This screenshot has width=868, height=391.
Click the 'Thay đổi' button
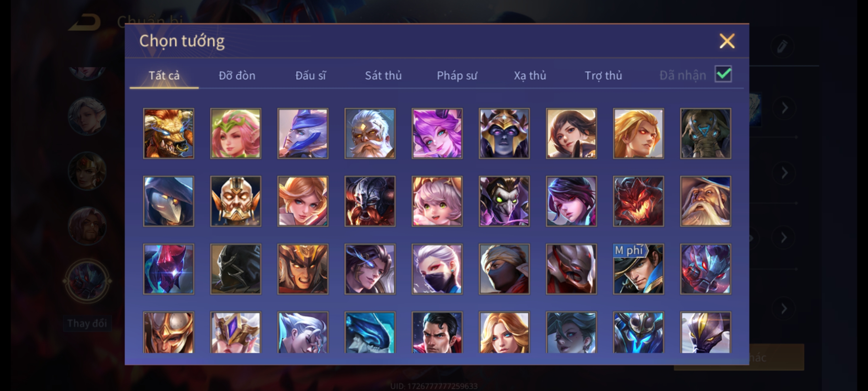[x=87, y=323]
